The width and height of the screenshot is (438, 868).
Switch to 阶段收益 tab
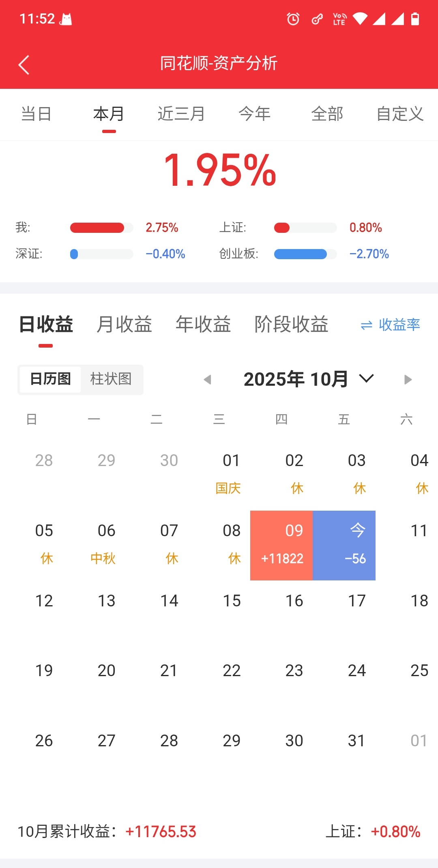(x=291, y=324)
